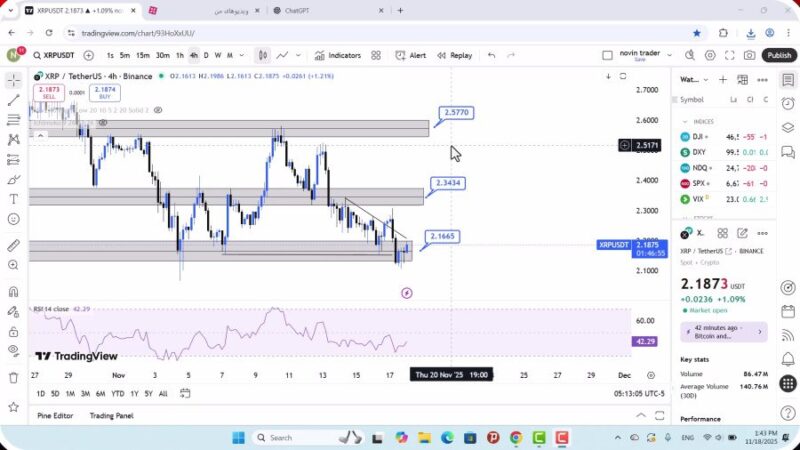
Task: Open chart settings gear icon
Action: tap(710, 56)
